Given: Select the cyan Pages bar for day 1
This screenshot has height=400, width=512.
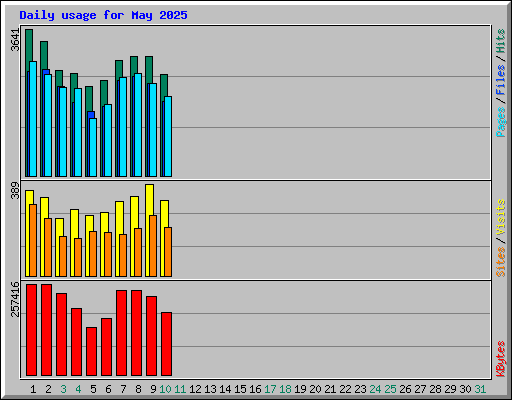Looking at the screenshot, I should (x=33, y=119).
